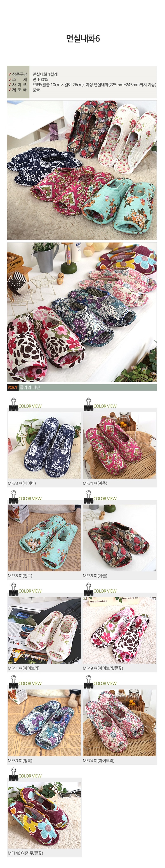Open the MF33 navy slipper thumbnail
165x868 pixels.
click(x=44, y=445)
